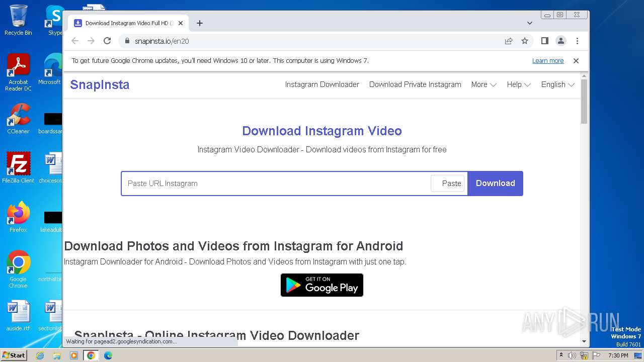The width and height of the screenshot is (644, 362).
Task: Open the Learn more link
Action: [548, 61]
